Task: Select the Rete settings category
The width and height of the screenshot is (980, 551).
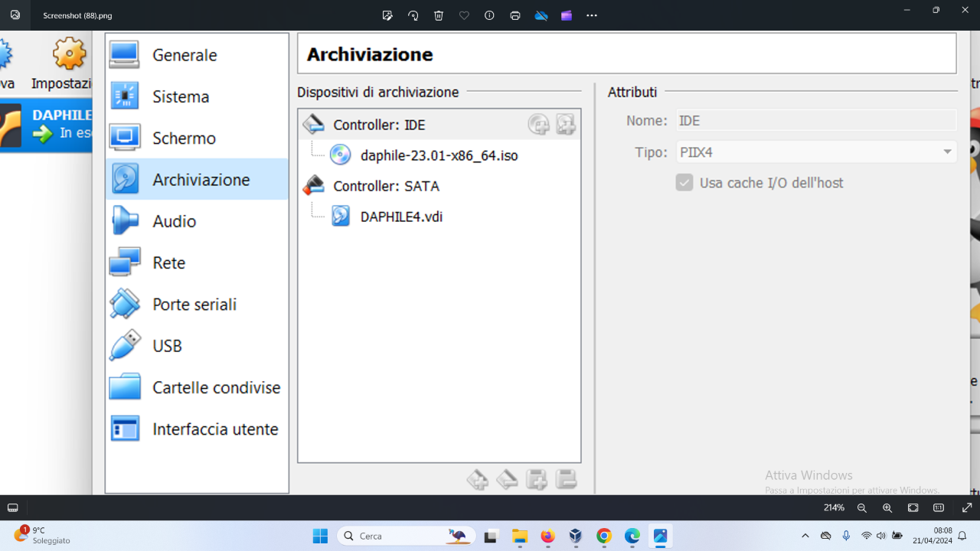Action: tap(197, 262)
